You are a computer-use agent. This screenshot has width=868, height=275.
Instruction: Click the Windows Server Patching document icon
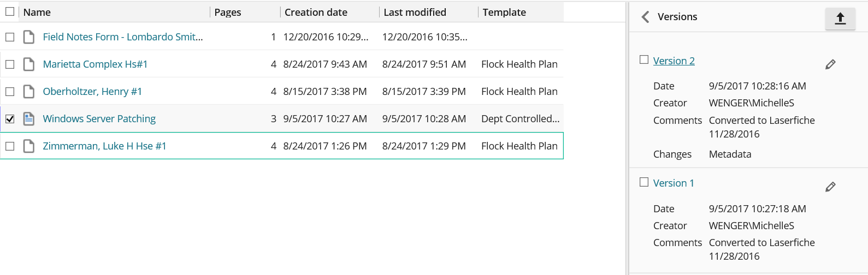(29, 119)
